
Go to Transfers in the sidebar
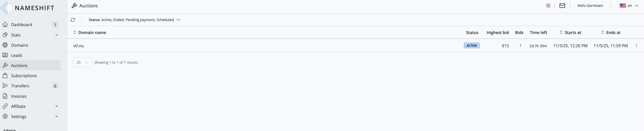click(x=20, y=86)
